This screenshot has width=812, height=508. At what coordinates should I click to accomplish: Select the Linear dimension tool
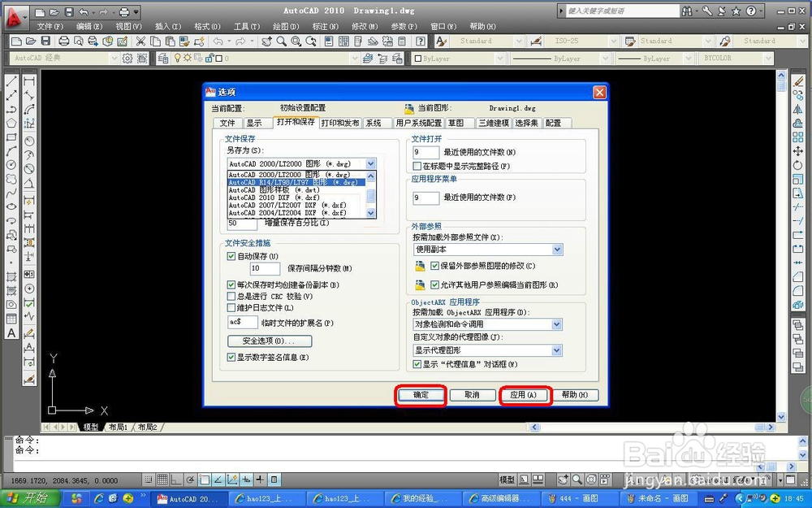[29, 80]
